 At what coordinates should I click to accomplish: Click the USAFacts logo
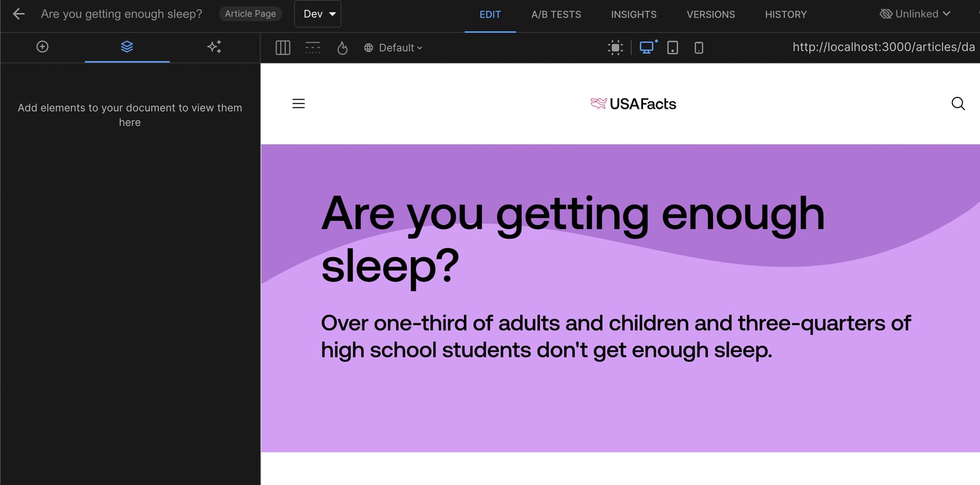tap(633, 104)
